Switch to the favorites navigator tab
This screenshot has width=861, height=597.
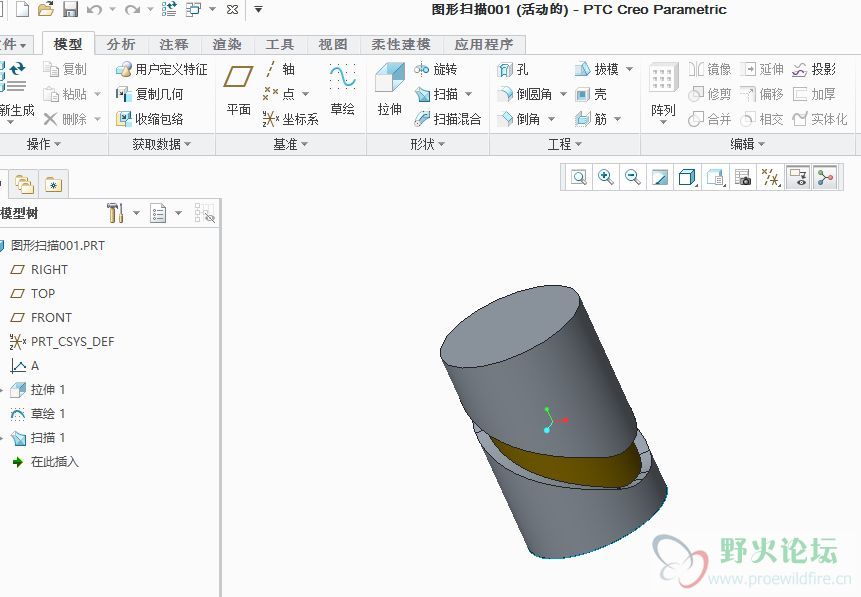pos(53,184)
